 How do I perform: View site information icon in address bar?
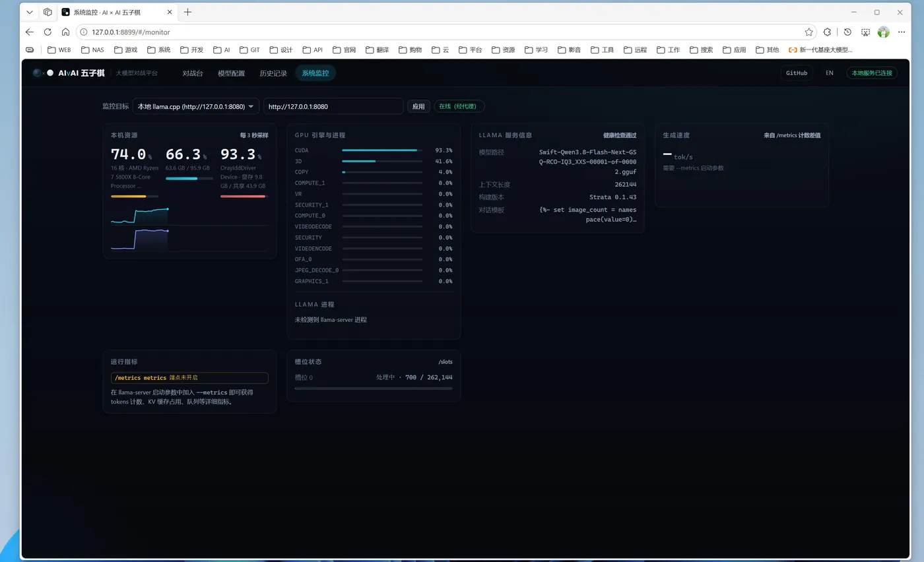84,32
